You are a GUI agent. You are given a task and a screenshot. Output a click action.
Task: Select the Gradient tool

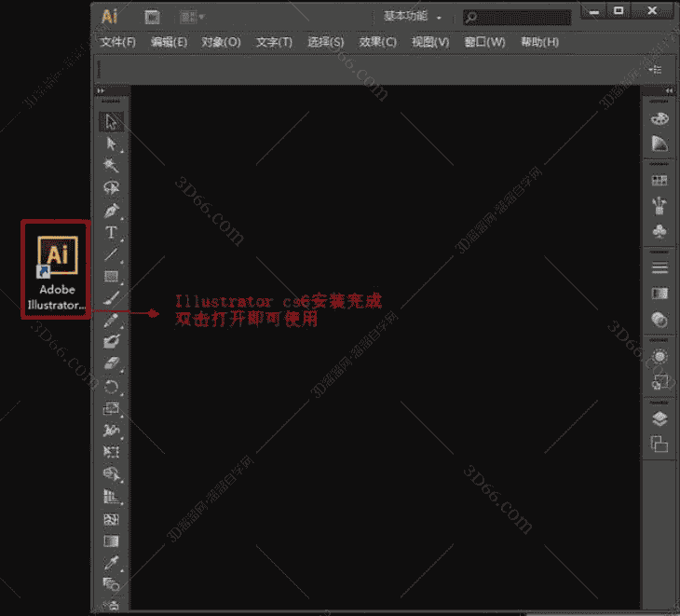[112, 541]
